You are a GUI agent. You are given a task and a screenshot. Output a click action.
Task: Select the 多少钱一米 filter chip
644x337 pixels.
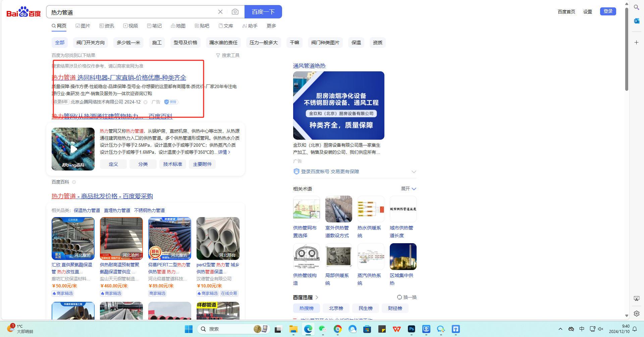(128, 43)
